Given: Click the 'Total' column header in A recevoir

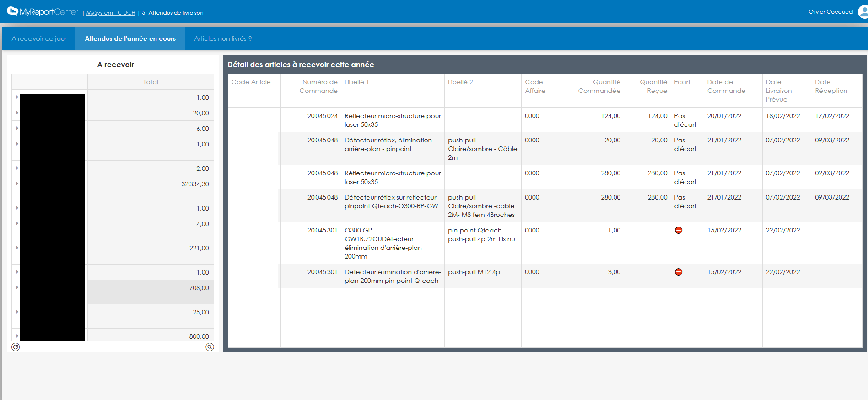Looking at the screenshot, I should pos(151,82).
